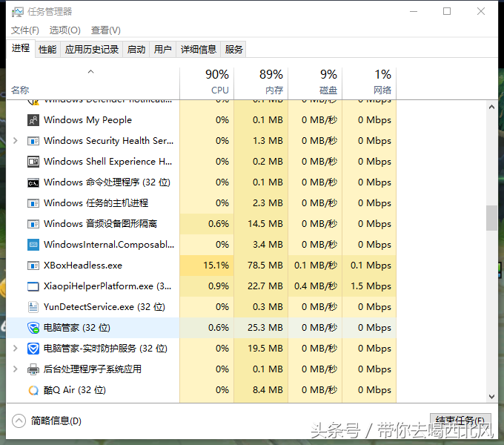504x445 pixels.
Task: Click the 电脑管家-实时防护服务 shield icon
Action: (x=33, y=349)
